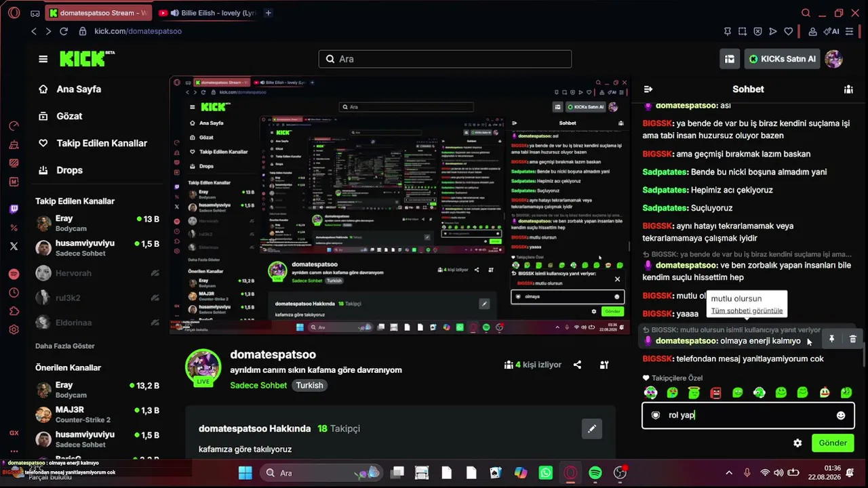The image size is (868, 488).
Task: Open MAJ3R recommended channel
Action: (98, 415)
